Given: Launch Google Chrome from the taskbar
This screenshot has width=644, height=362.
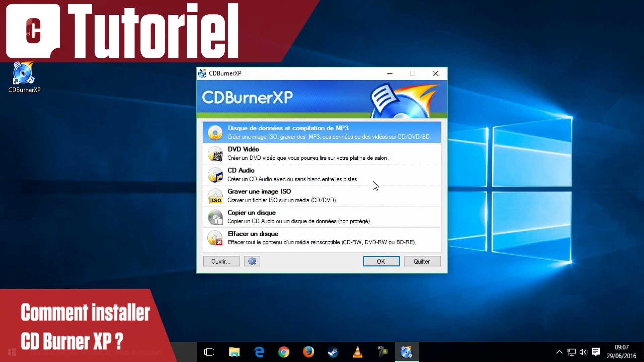Looking at the screenshot, I should 283,352.
